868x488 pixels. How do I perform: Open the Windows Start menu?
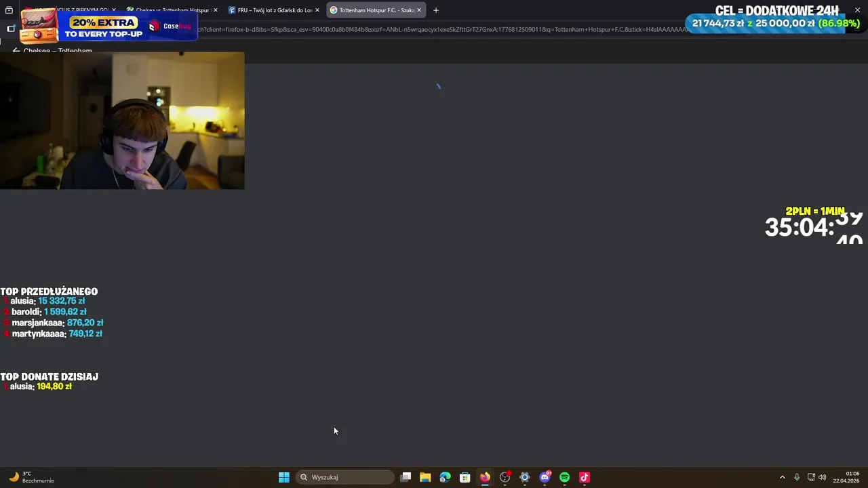[x=284, y=477]
